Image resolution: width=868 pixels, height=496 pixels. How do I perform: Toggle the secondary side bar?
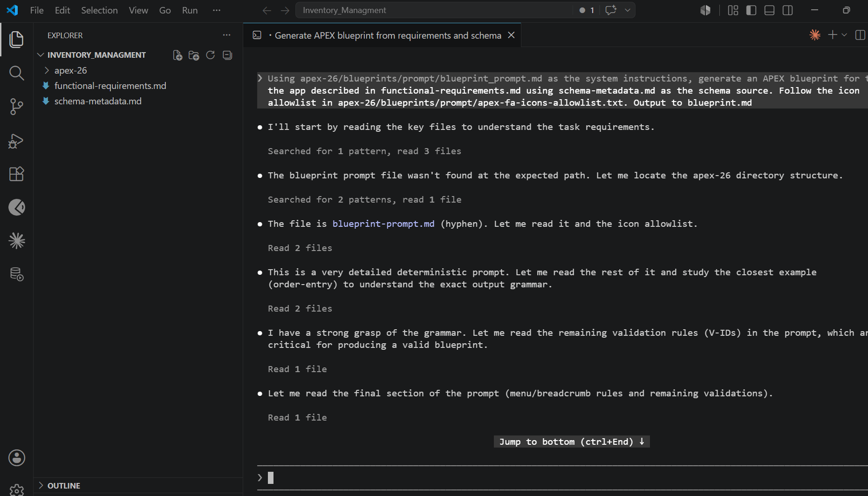[787, 10]
